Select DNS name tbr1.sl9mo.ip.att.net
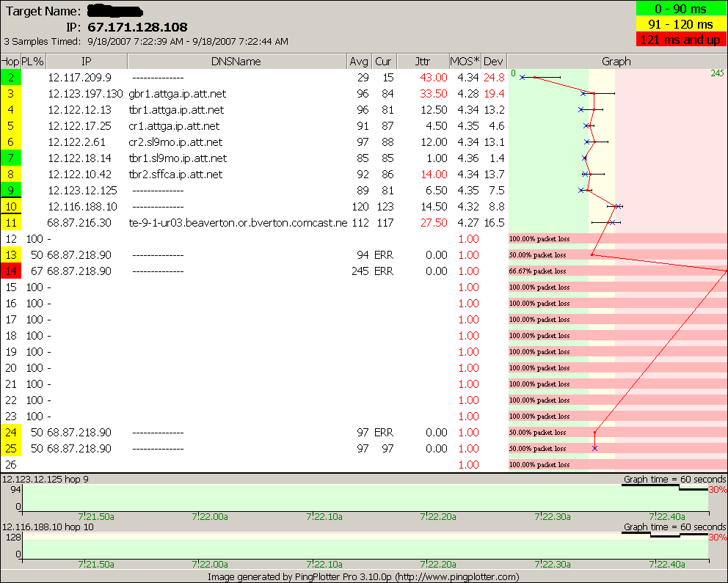Image resolution: width=728 pixels, height=583 pixels. [x=178, y=158]
